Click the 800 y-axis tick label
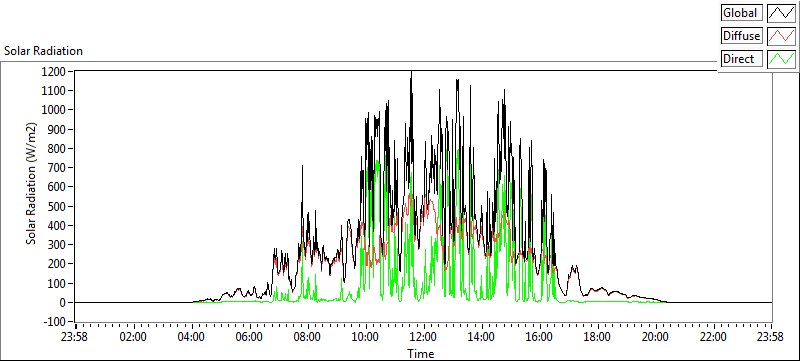 [x=58, y=149]
